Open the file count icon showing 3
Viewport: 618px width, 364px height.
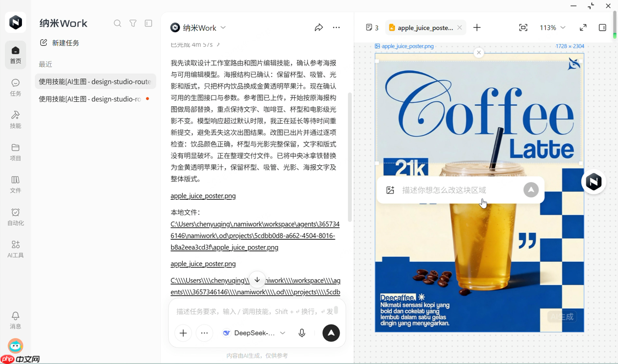pos(372,28)
